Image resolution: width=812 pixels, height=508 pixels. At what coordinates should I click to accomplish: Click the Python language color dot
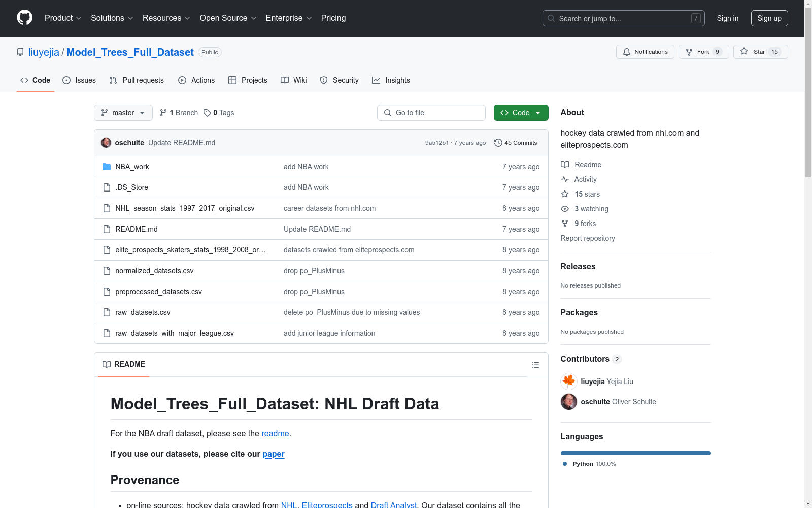tap(565, 464)
